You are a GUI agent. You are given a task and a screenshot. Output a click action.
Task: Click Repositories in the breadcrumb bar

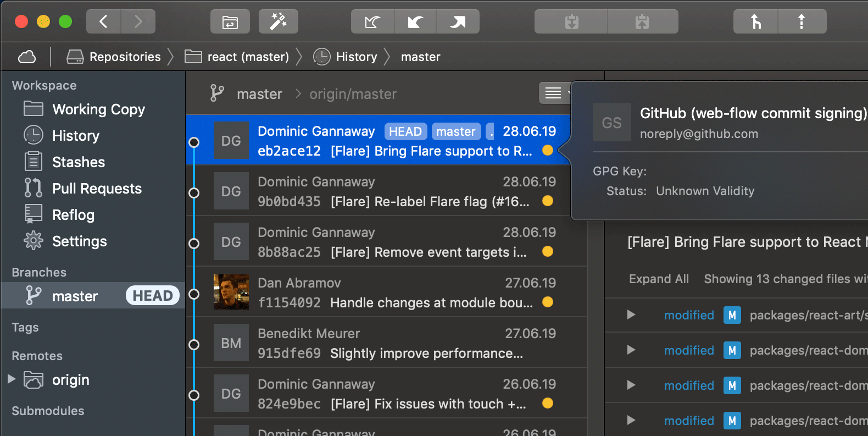coord(125,57)
